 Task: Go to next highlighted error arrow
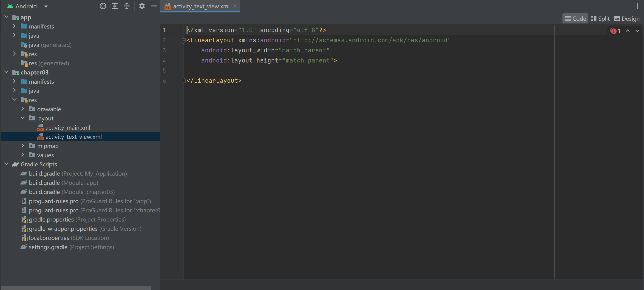click(x=637, y=31)
